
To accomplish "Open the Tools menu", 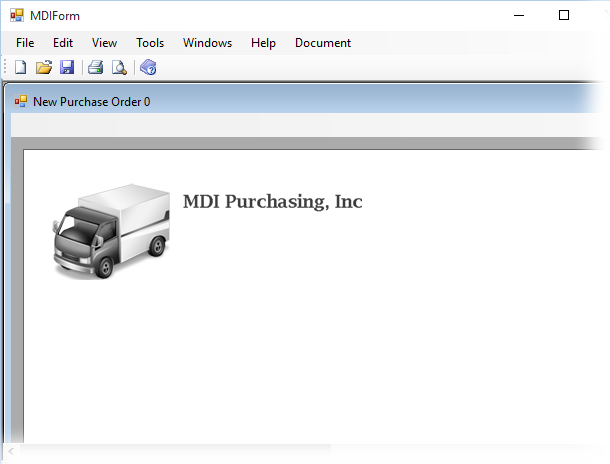I will (150, 43).
